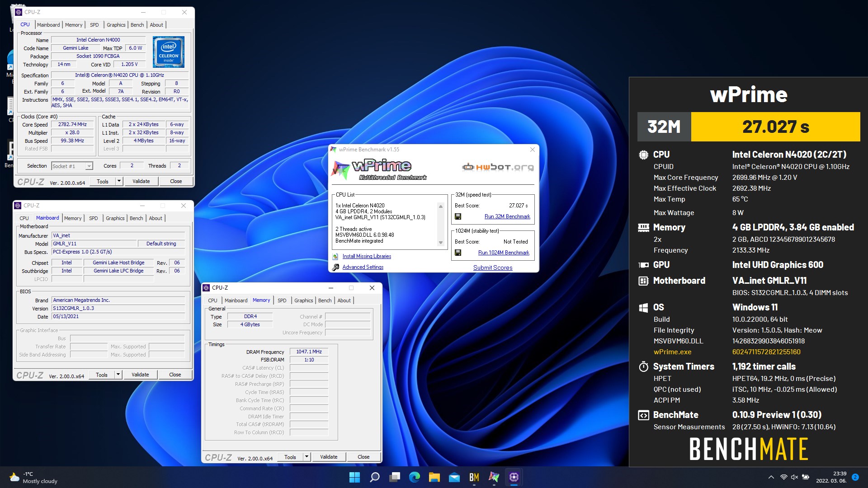Click Close button in Memory CPU-Z window
Image resolution: width=868 pixels, height=488 pixels.
363,457
